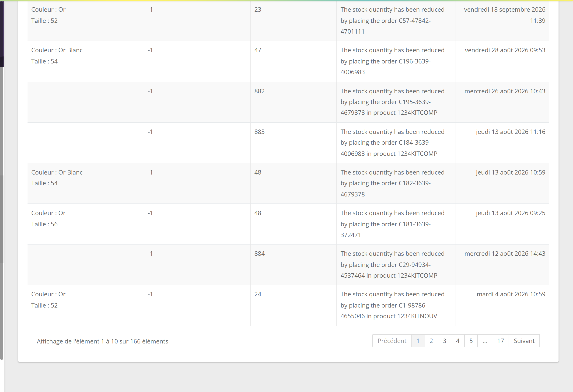Click the left vertical scrollbar

[x=2, y=213]
